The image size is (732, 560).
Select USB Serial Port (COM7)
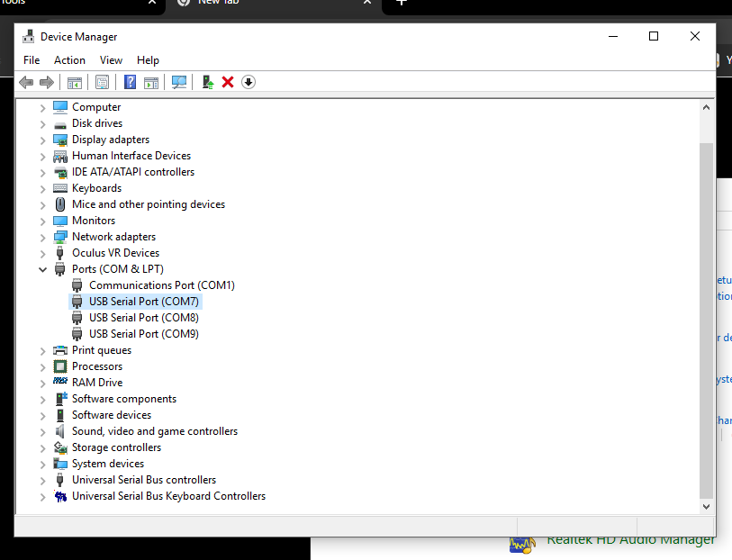(144, 302)
